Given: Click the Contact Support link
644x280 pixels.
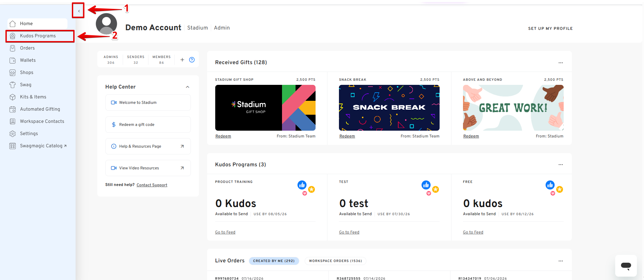Looking at the screenshot, I should point(152,185).
